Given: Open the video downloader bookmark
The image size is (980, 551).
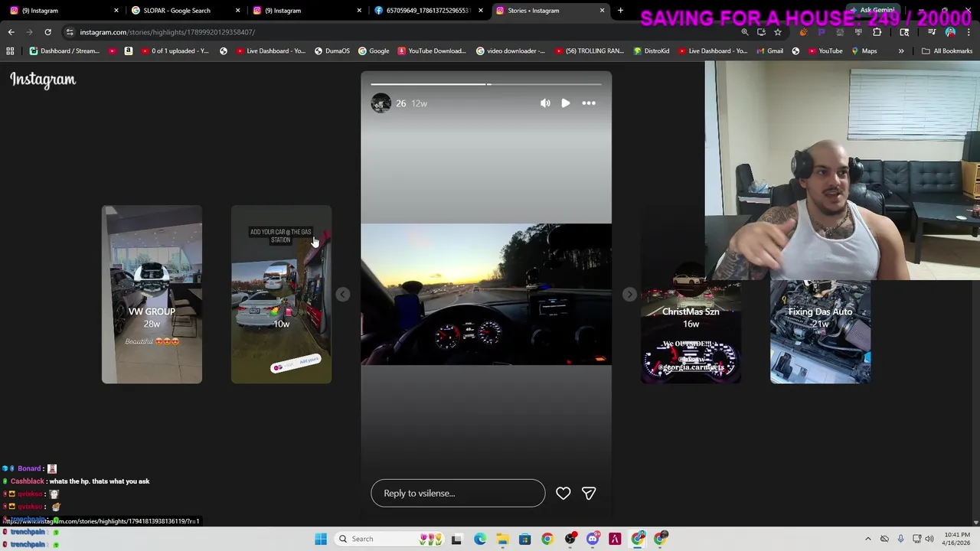Looking at the screenshot, I should coord(511,51).
